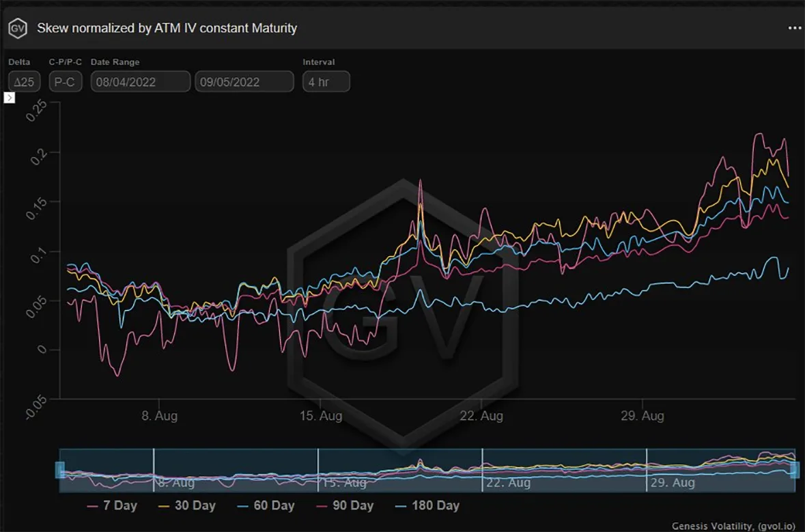Click the 15. Aug x-axis label

pos(321,416)
